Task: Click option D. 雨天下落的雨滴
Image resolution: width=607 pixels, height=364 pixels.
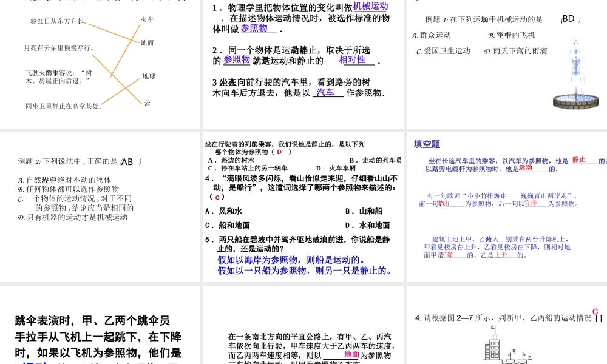Action: (x=515, y=51)
